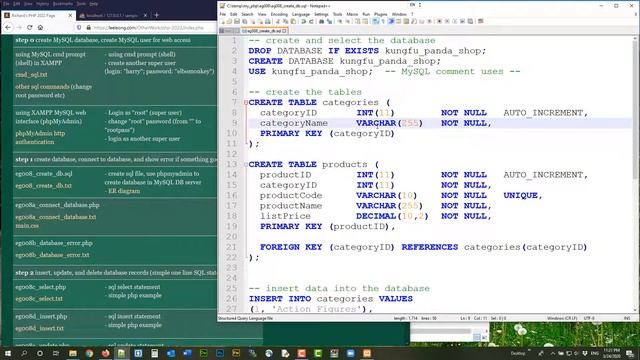640x360 pixels.
Task: Click the action center notification icon
Action: pos(630,353)
